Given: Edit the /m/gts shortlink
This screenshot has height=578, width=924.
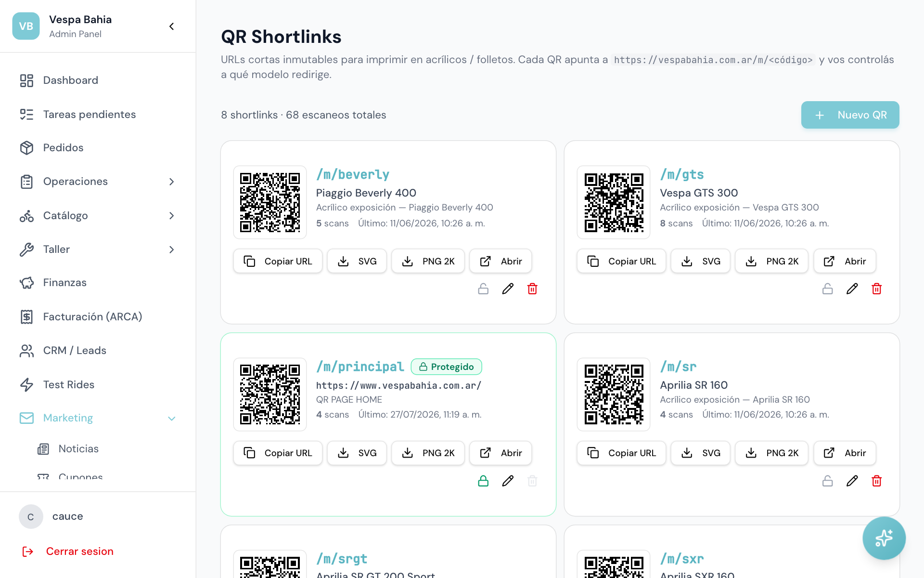Looking at the screenshot, I should point(852,289).
